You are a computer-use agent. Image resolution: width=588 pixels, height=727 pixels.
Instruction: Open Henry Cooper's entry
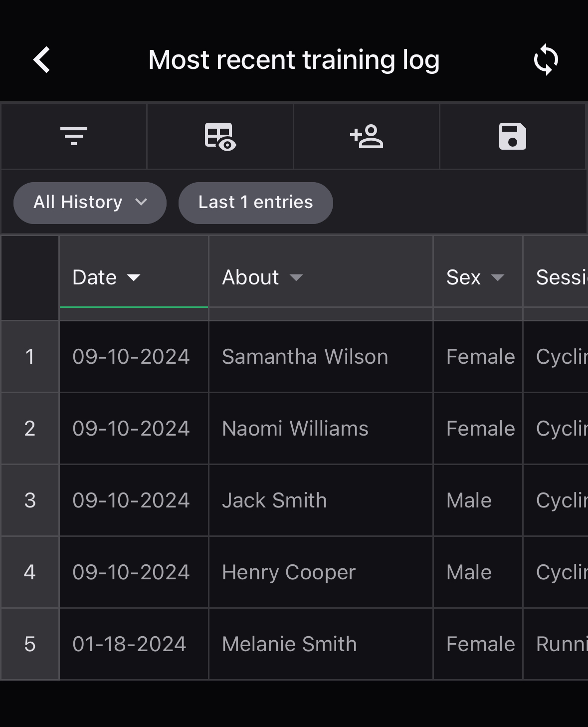[288, 572]
